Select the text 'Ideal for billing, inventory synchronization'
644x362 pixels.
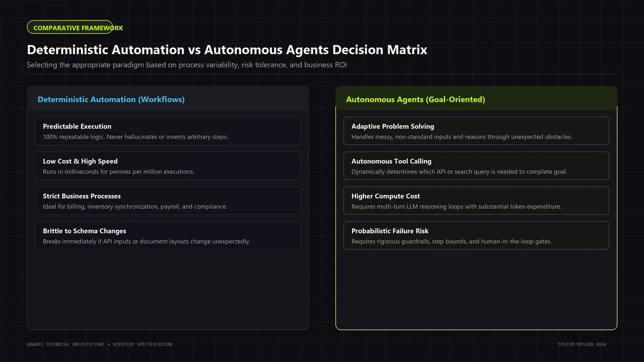point(135,206)
